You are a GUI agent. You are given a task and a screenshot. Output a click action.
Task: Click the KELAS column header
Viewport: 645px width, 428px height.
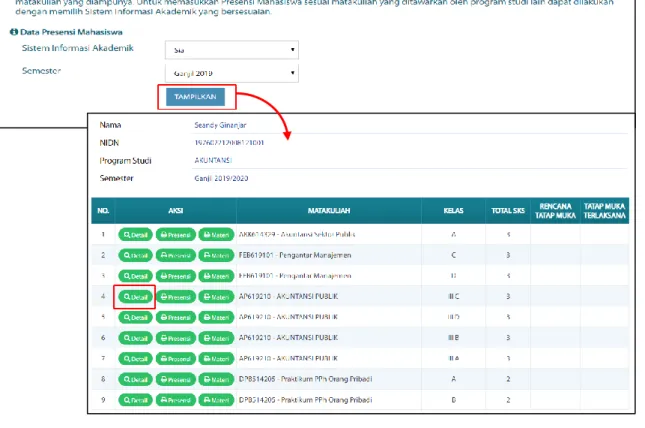tap(453, 211)
